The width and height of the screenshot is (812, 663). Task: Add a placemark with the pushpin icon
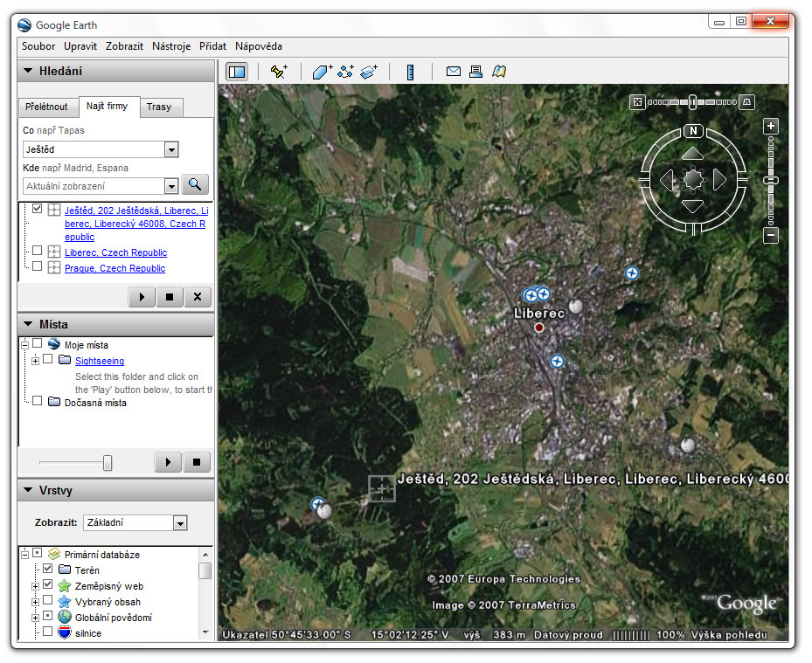click(279, 72)
